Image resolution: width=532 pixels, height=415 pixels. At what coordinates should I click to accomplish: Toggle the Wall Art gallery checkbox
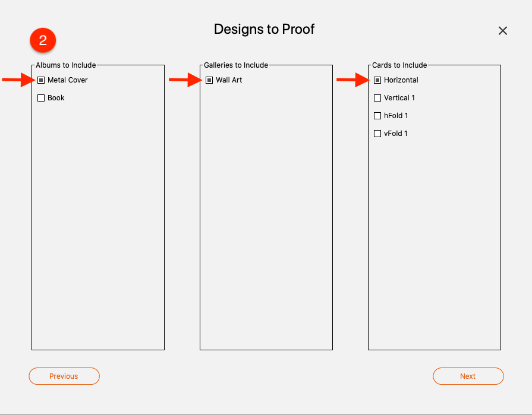(209, 80)
